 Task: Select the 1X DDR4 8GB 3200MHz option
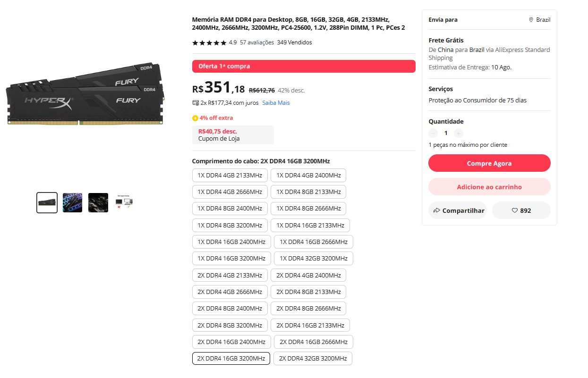[230, 225]
